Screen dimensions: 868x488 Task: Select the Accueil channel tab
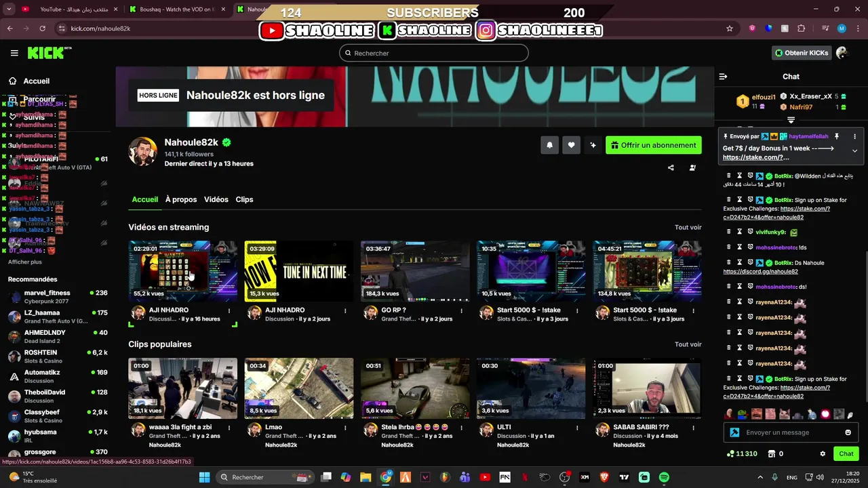tap(144, 199)
